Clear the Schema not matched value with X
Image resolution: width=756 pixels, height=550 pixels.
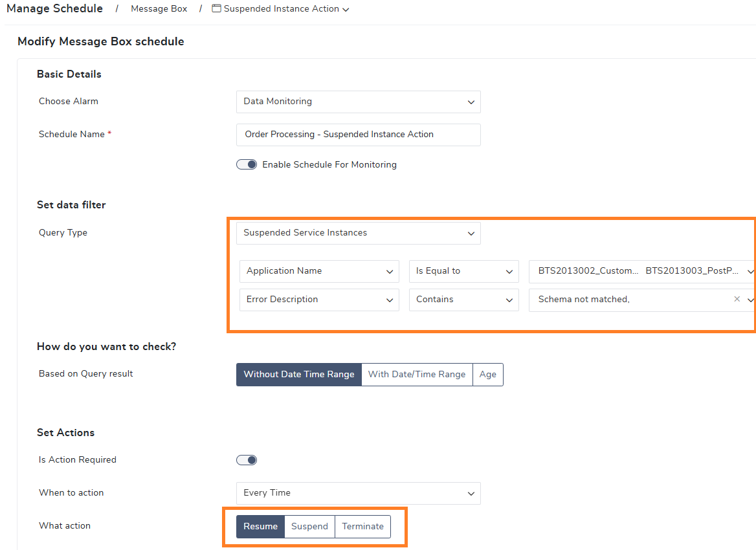tap(737, 300)
